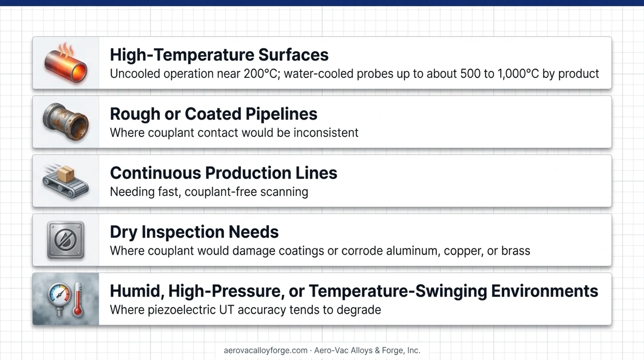Select the Rough or Coated Pipelines heading
This screenshot has width=644, height=360.
point(213,114)
